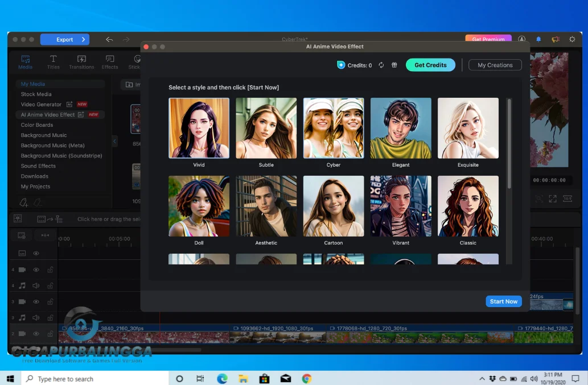
Task: Click the 16:9 aspect ratio icon
Action: coord(568,199)
